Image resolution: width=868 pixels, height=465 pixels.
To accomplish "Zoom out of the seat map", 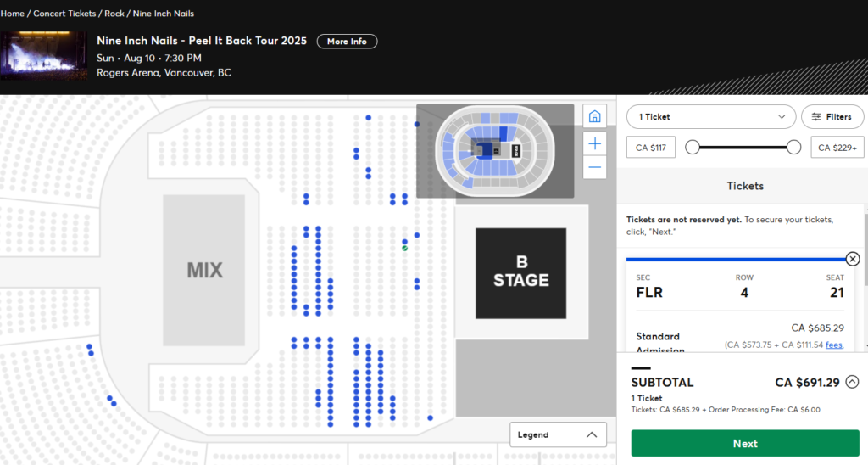I will pyautogui.click(x=595, y=167).
